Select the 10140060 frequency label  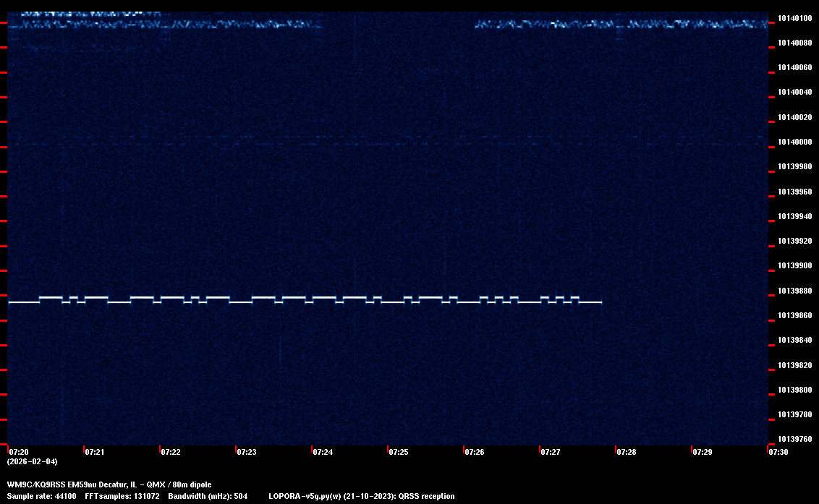pyautogui.click(x=794, y=68)
